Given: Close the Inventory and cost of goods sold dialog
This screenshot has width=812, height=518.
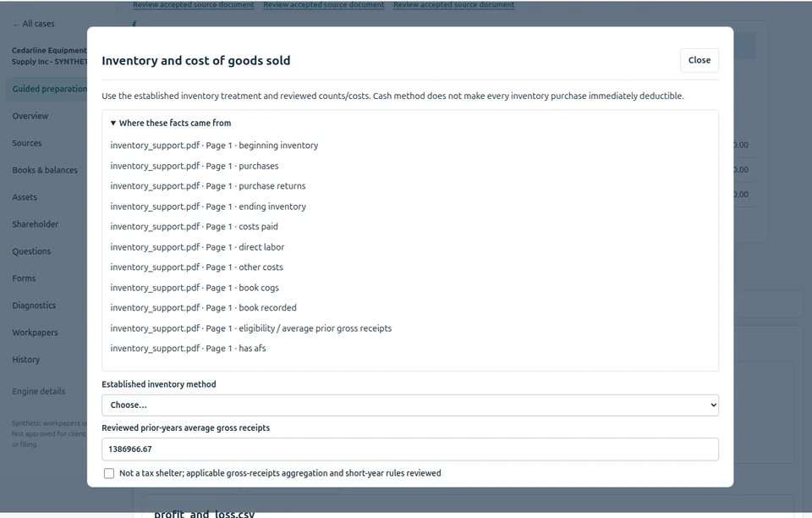Looking at the screenshot, I should click(x=700, y=60).
